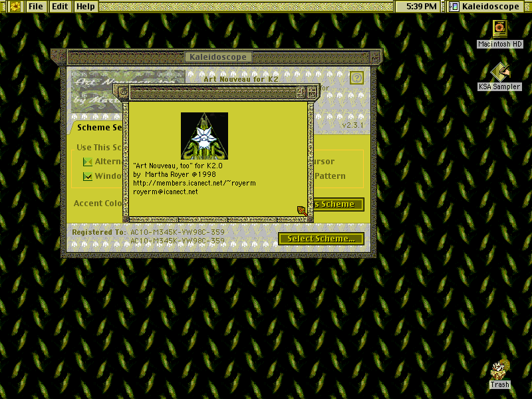The width and height of the screenshot is (532, 399).
Task: Toggle the Altern… checkbox in Kaleidoscope
Action: 88,162
